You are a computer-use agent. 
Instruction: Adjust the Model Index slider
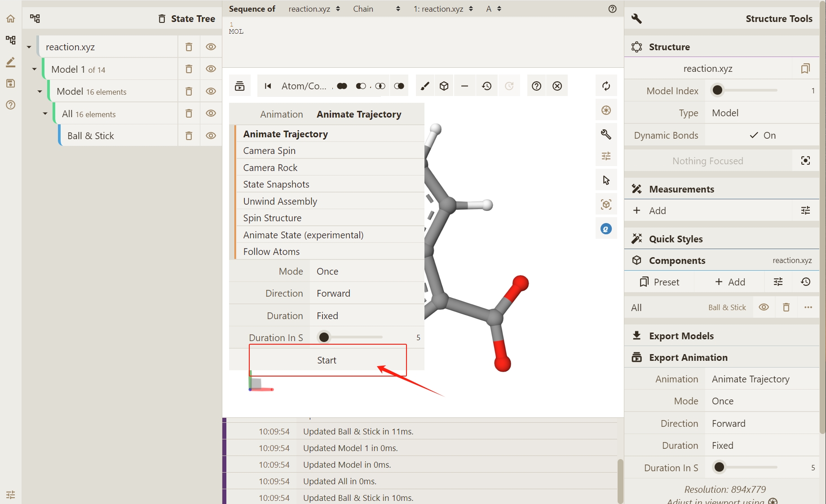point(718,91)
